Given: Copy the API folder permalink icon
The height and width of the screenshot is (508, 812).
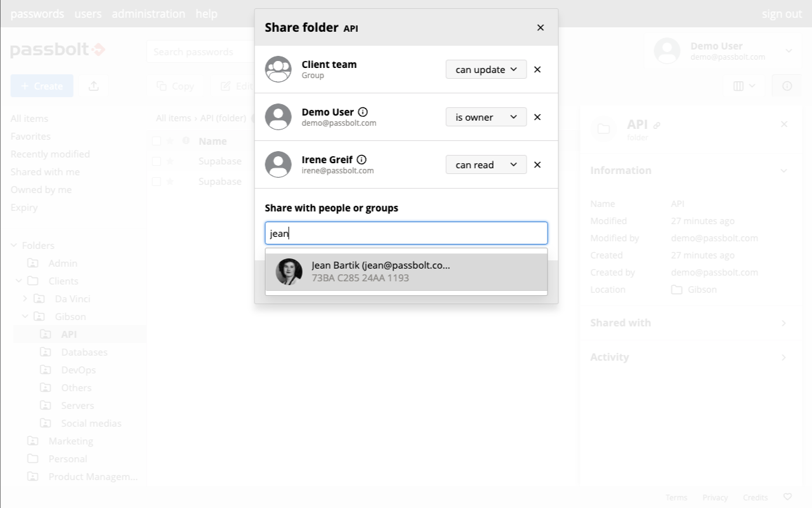Looking at the screenshot, I should tap(657, 125).
